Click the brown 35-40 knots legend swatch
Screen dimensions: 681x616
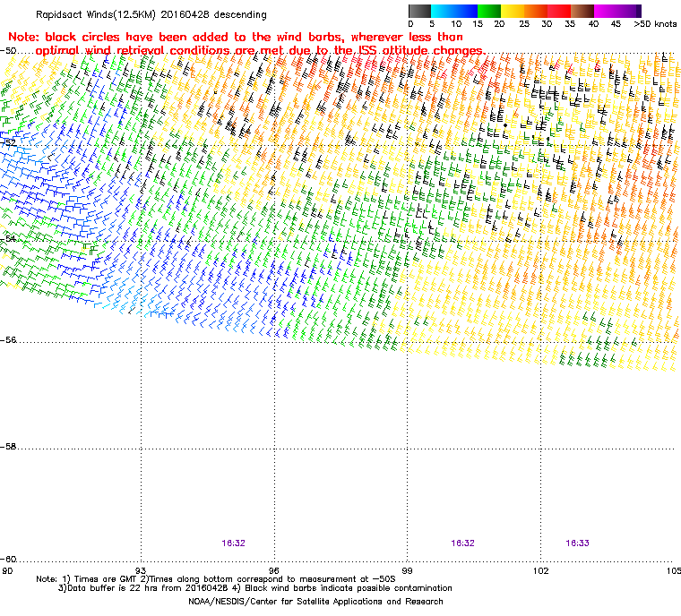coord(582,11)
